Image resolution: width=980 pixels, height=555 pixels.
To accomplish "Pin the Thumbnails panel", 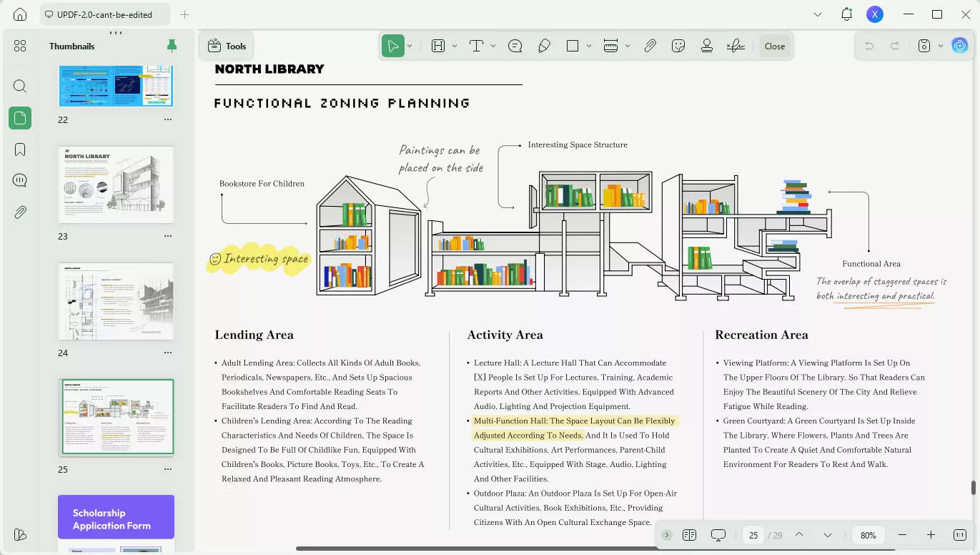I will point(172,45).
